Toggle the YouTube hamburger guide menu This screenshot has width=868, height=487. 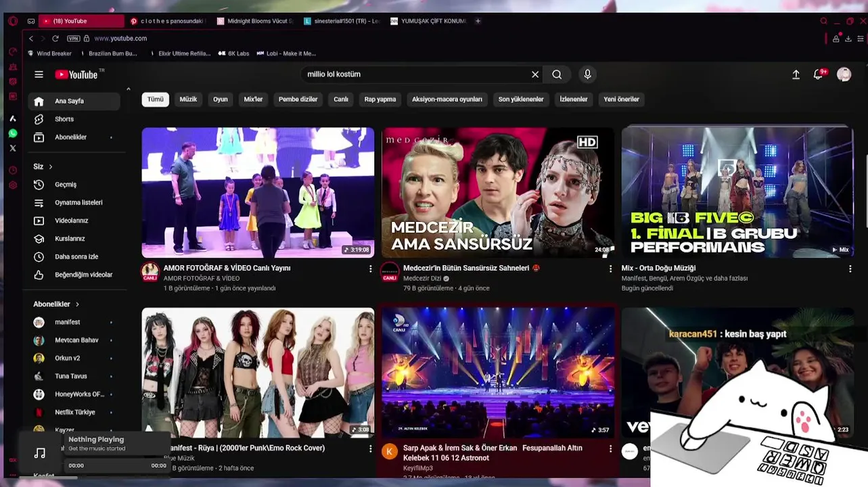39,74
